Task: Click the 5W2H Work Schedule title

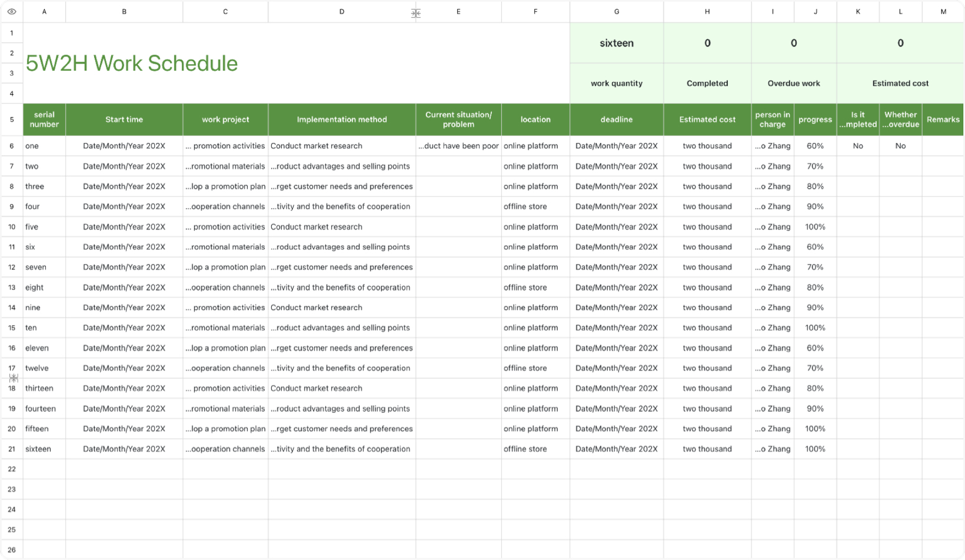Action: (132, 63)
